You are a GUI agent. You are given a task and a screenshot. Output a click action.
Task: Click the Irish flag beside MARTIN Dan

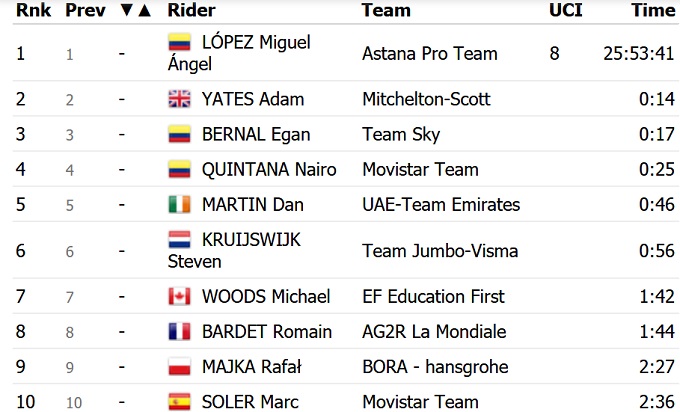(179, 204)
